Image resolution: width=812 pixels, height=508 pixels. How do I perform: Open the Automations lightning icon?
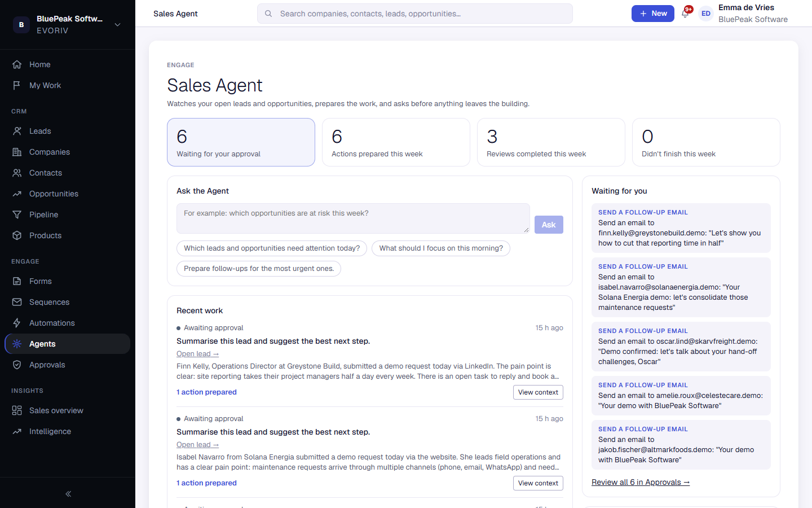[17, 323]
